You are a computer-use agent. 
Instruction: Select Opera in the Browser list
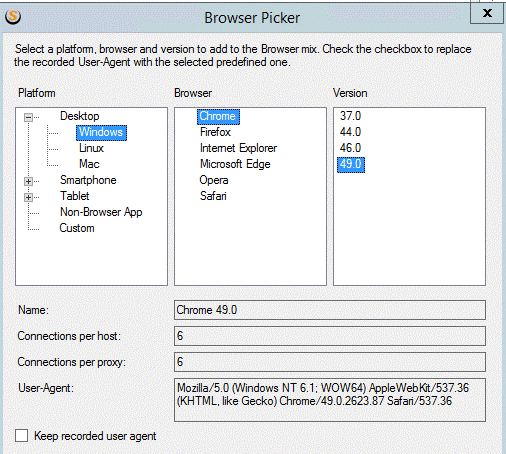tap(214, 180)
